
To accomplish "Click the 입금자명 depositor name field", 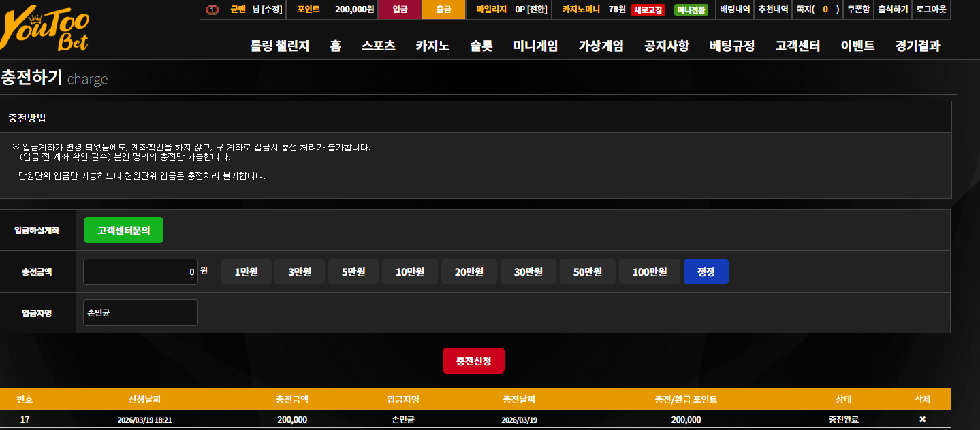I will [x=140, y=313].
